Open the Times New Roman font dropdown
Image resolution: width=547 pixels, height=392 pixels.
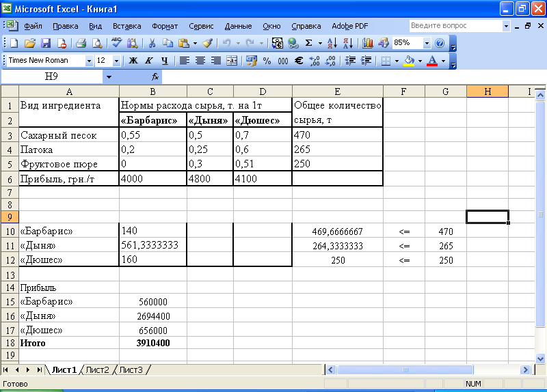click(89, 61)
